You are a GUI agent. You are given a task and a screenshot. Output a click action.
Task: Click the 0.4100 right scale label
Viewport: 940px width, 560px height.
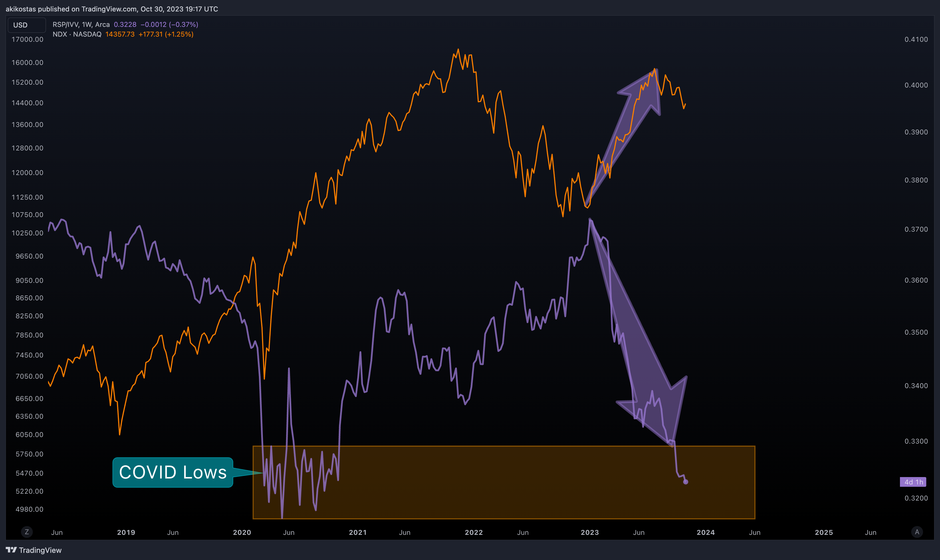[916, 39]
